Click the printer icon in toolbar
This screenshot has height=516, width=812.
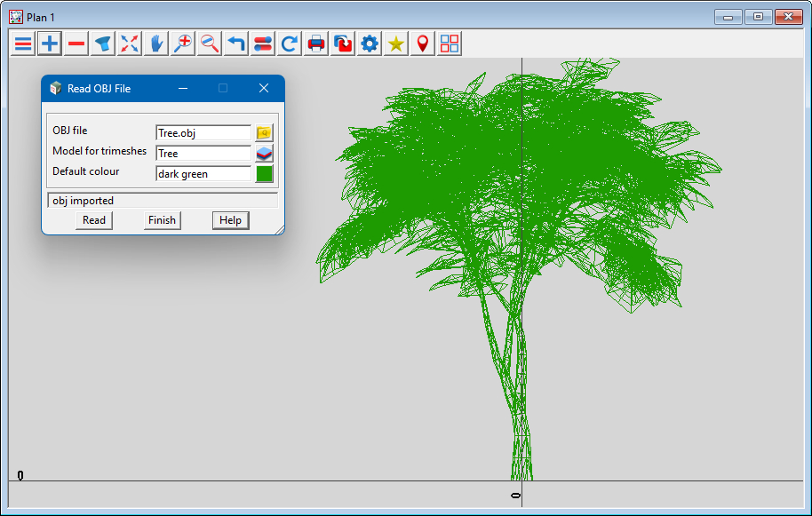(316, 44)
